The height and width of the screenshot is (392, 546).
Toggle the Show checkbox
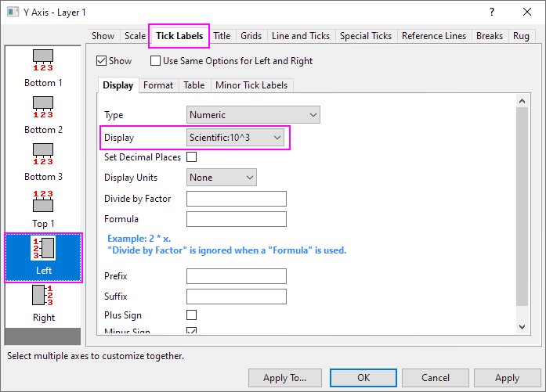point(101,61)
